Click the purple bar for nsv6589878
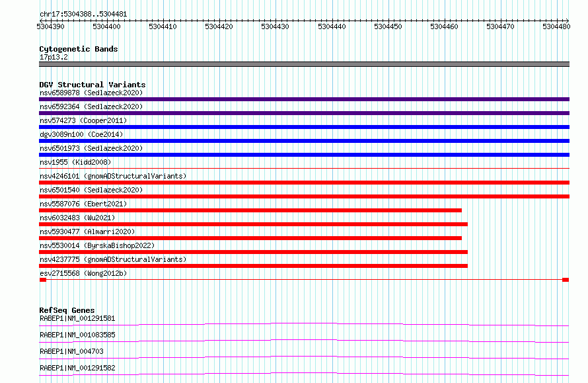 pos(304,99)
